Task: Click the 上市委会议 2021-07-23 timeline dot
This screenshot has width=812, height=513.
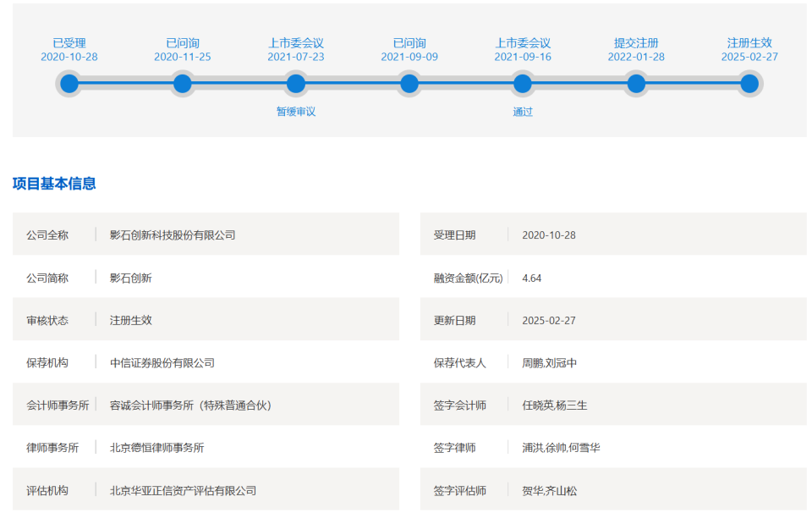Action: [x=296, y=84]
